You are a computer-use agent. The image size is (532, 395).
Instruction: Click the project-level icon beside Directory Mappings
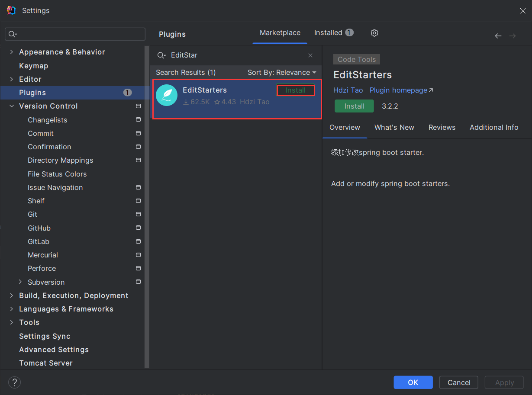[x=139, y=160]
